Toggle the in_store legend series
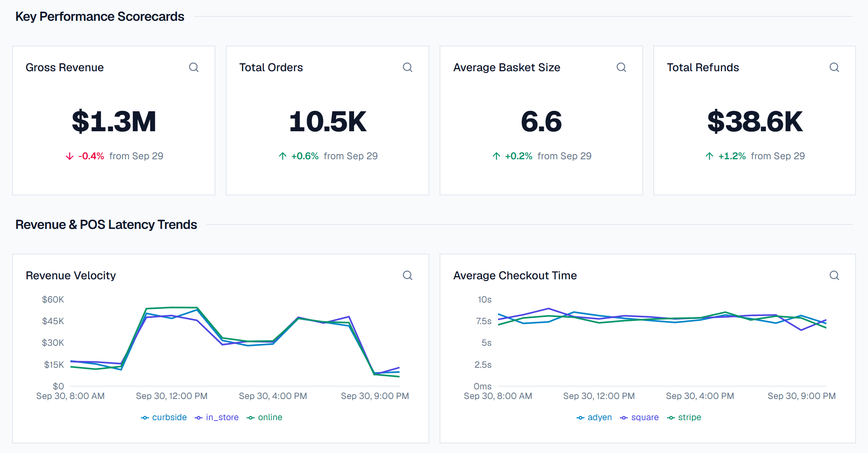Image resolution: width=868 pixels, height=453 pixels. click(x=217, y=417)
